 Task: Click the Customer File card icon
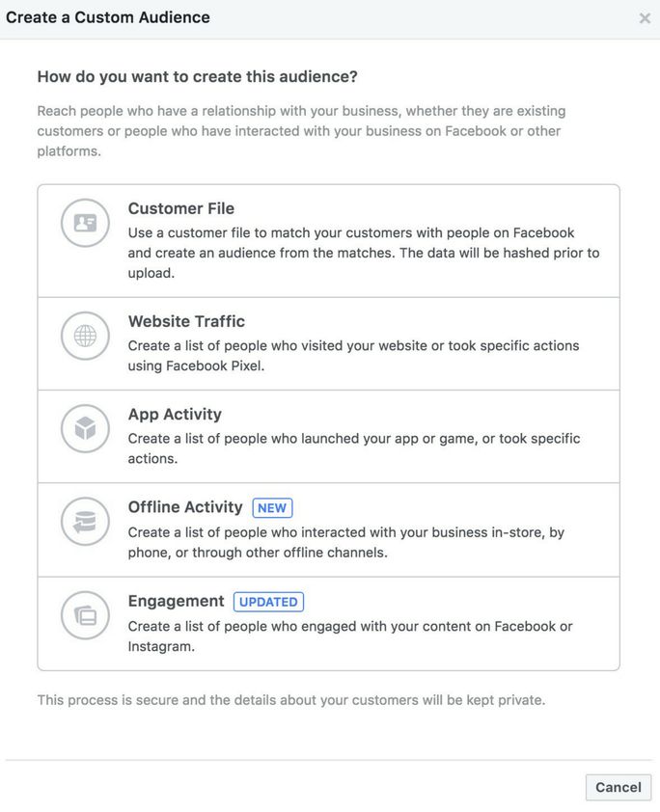pos(85,223)
